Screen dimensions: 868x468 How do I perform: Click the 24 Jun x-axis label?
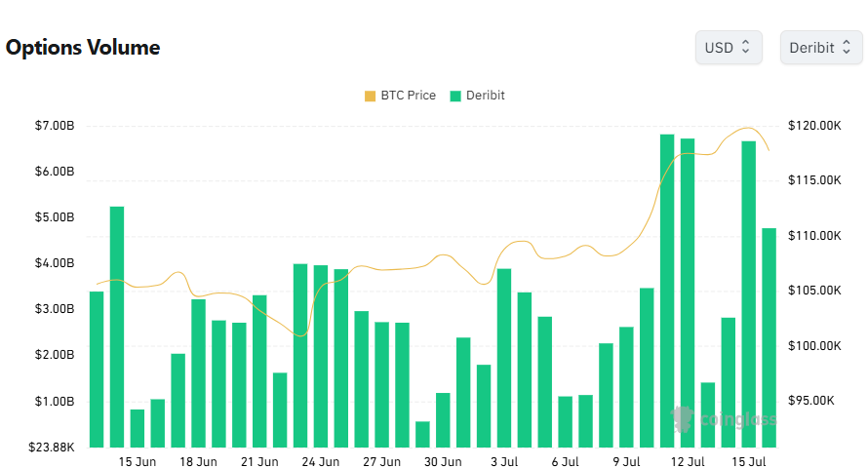[x=321, y=461]
